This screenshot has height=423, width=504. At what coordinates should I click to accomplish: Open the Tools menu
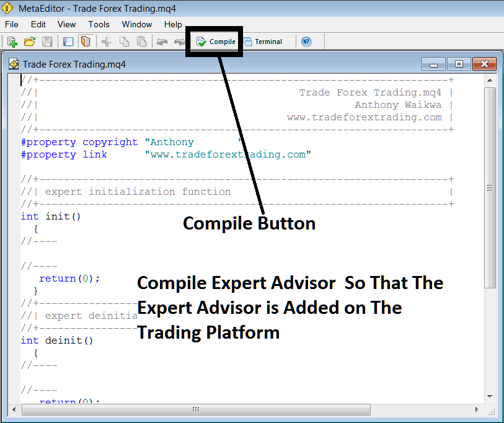99,24
